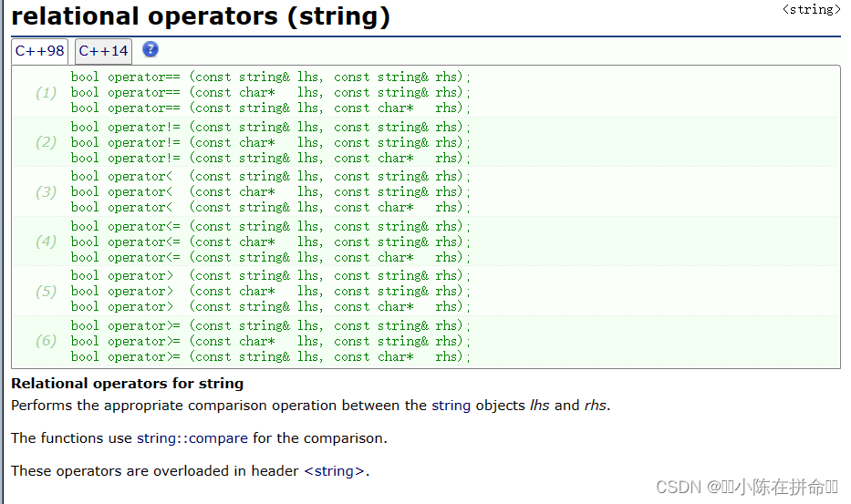The image size is (851, 504).
Task: Click the first operator!= declaration line
Action: (270, 128)
